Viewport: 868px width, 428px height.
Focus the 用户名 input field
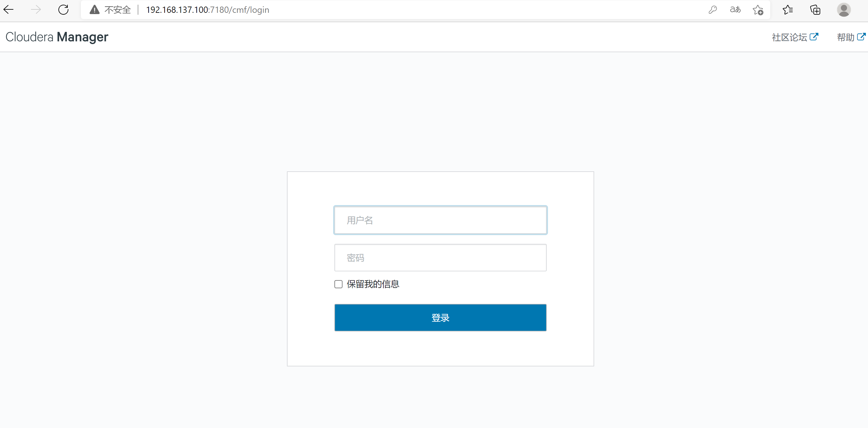pyautogui.click(x=440, y=220)
